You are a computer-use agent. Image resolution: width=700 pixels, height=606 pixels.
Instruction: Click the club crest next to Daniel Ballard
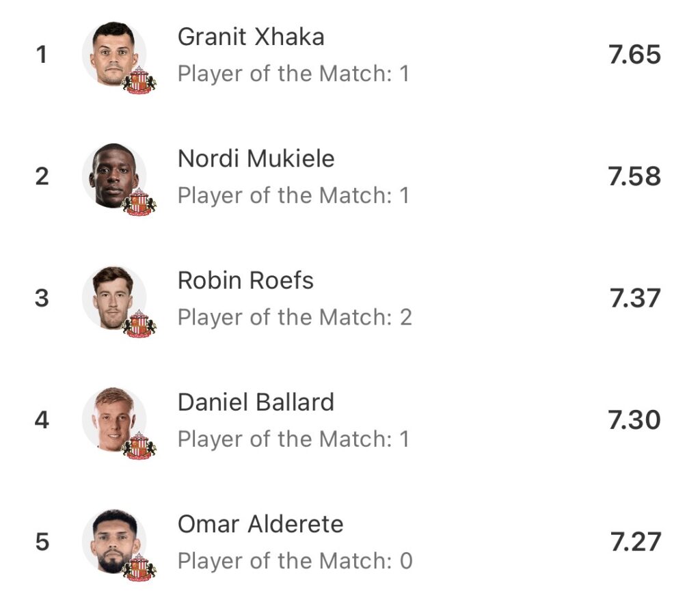139,445
